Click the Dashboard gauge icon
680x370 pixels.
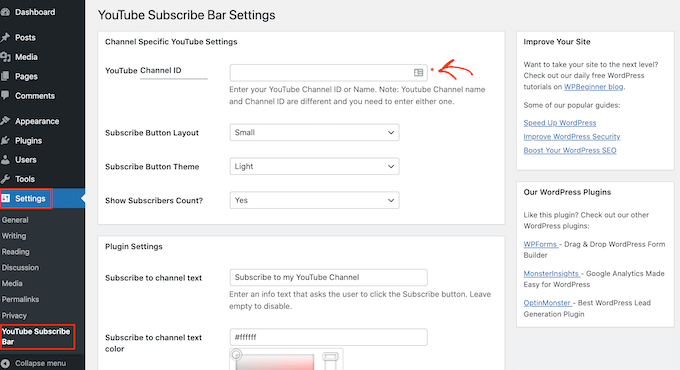click(5, 12)
